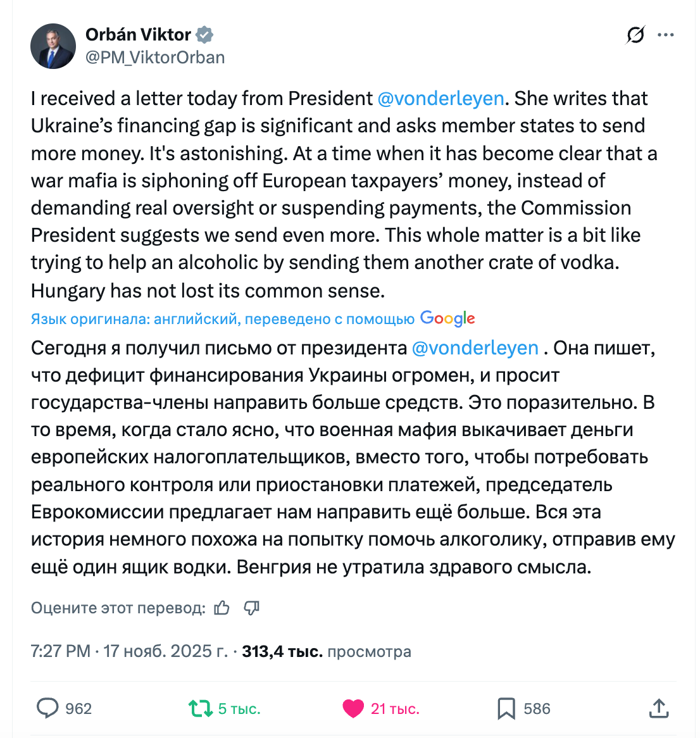Click the blue verified badge
The width and height of the screenshot is (700, 738).
[x=204, y=34]
